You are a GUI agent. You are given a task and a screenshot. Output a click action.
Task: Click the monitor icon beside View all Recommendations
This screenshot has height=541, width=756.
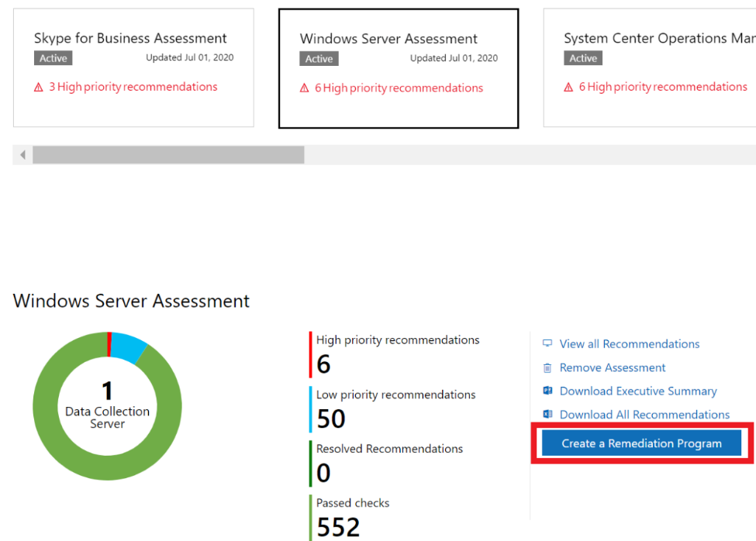click(x=547, y=343)
